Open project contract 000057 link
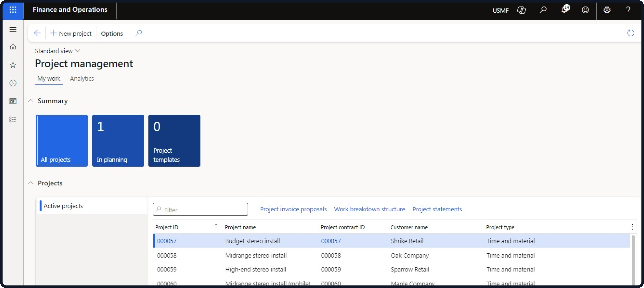This screenshot has height=288, width=644. [331, 241]
